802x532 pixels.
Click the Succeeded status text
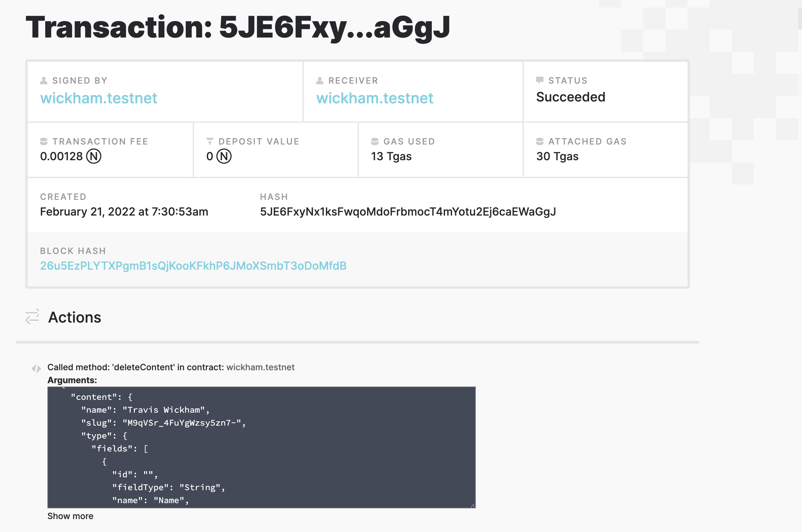click(571, 97)
